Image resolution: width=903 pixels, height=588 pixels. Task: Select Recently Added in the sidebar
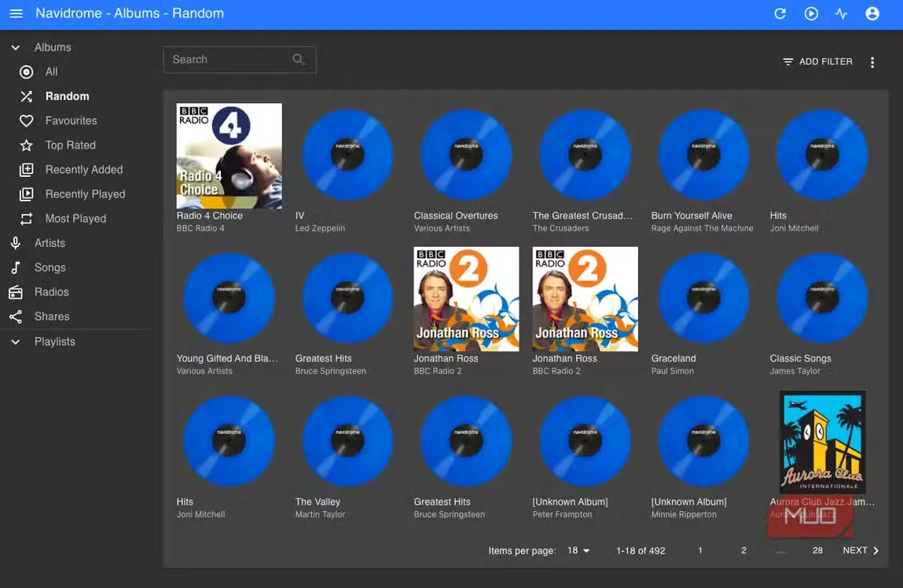tap(84, 170)
